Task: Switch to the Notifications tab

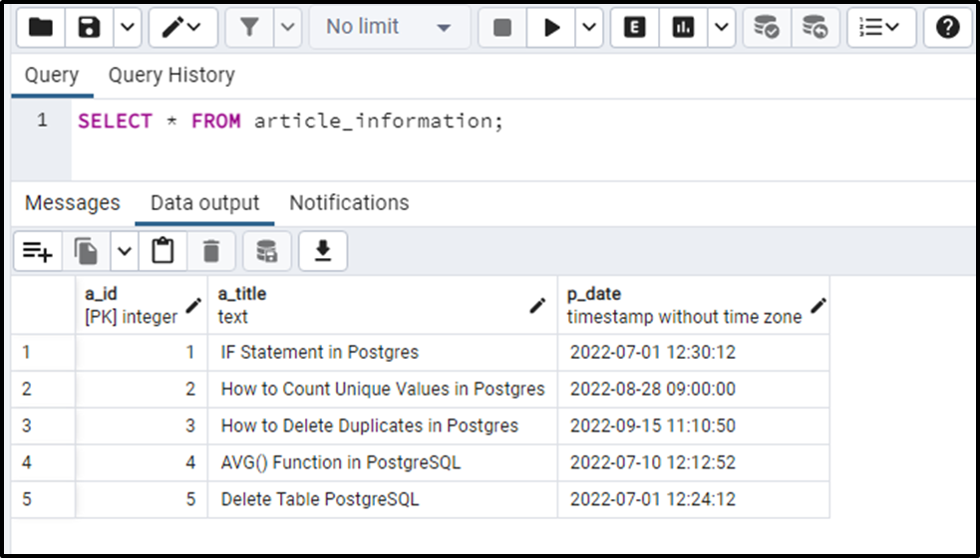Action: tap(349, 203)
